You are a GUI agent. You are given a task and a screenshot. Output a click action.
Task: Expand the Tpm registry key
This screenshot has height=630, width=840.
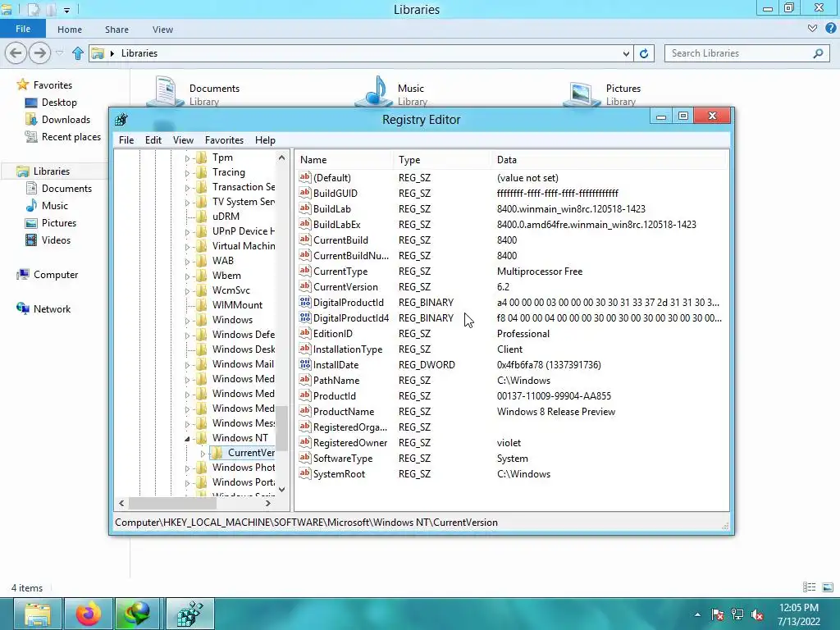(x=187, y=158)
